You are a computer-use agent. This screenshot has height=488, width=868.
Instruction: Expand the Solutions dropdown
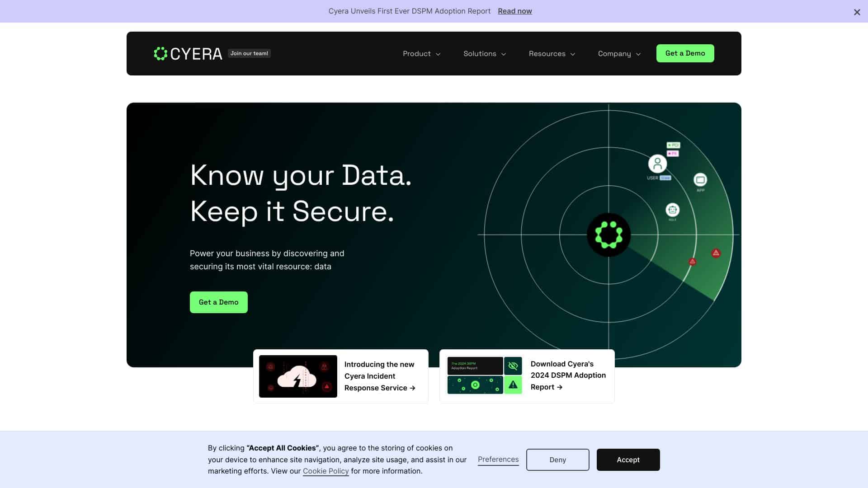tap(484, 53)
